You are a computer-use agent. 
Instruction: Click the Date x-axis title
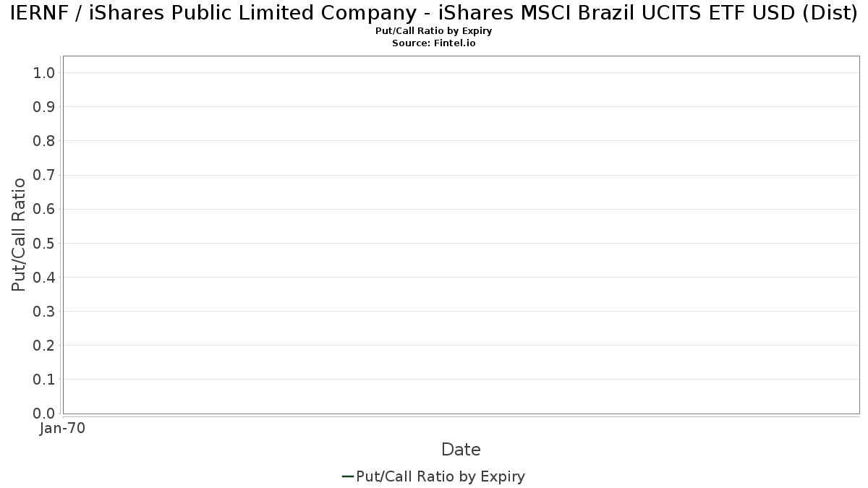tap(461, 450)
